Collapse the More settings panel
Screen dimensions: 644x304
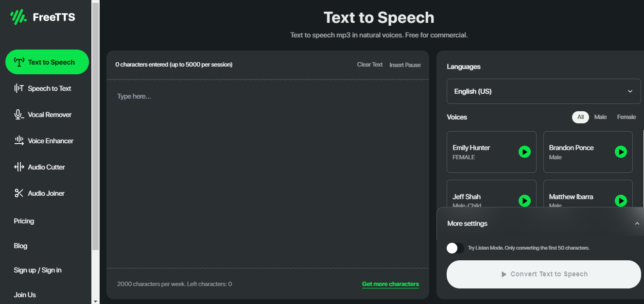(637, 223)
